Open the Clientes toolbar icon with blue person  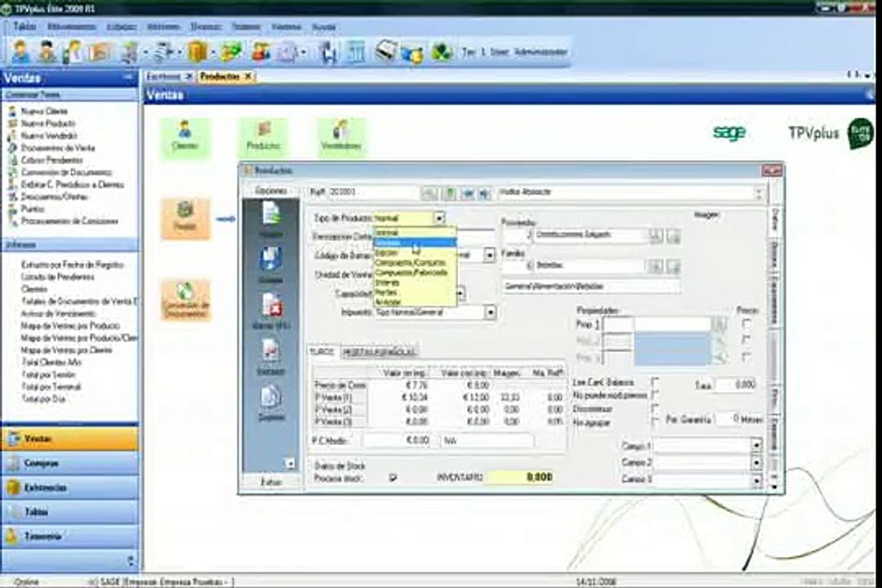coord(20,51)
